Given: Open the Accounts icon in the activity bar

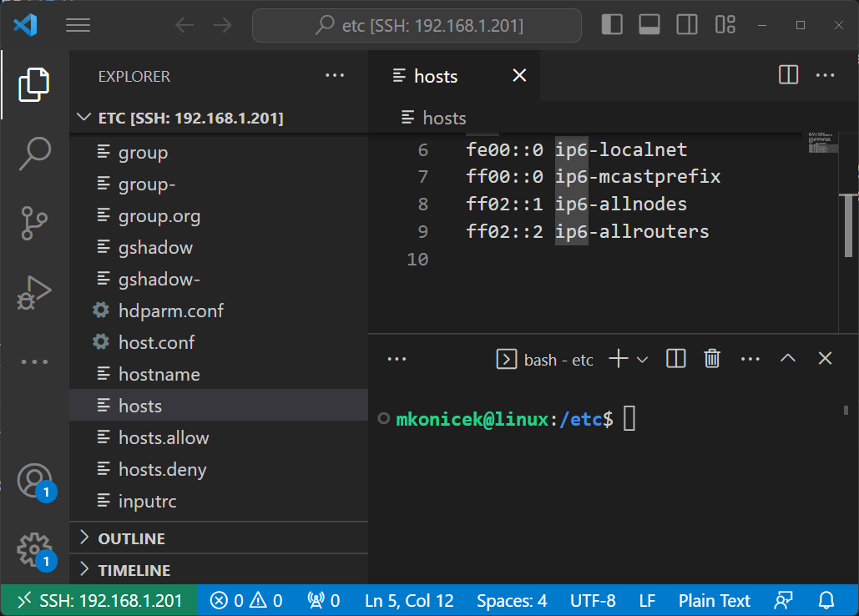Looking at the screenshot, I should coord(34,480).
